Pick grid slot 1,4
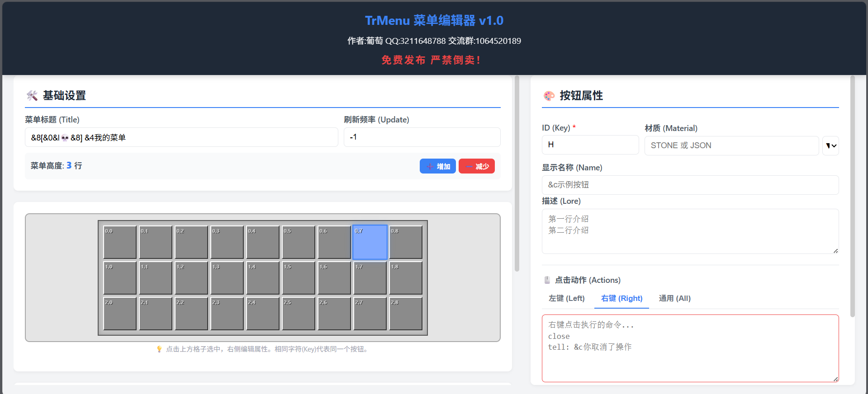This screenshot has width=868, height=394. [263, 278]
